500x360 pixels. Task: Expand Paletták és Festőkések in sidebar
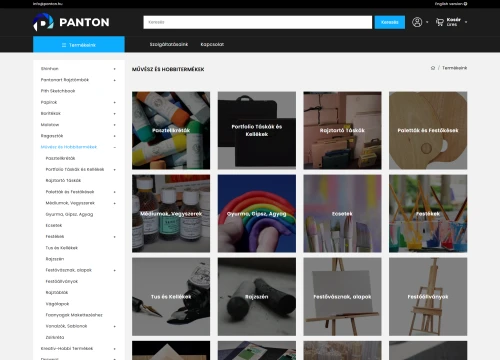pyautogui.click(x=114, y=192)
